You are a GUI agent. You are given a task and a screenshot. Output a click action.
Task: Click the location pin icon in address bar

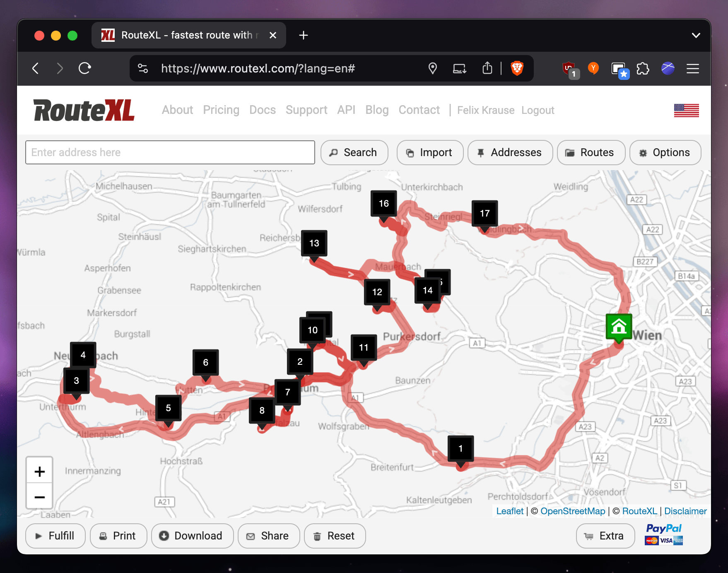click(x=433, y=68)
